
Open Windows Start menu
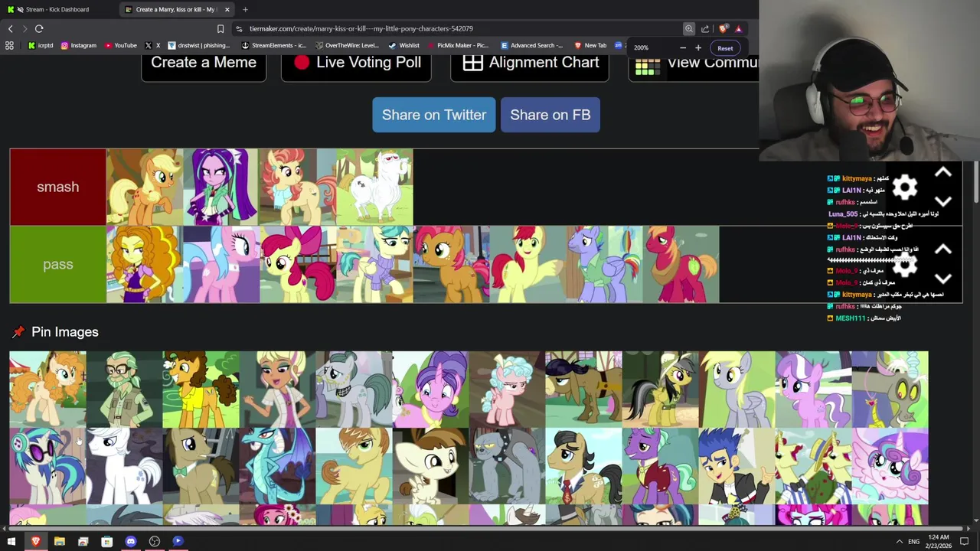click(11, 541)
